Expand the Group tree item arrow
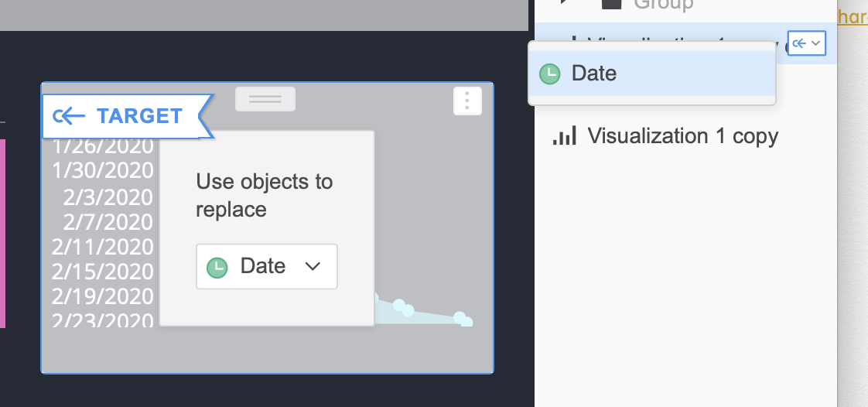Image resolution: width=868 pixels, height=407 pixels. pos(566,3)
